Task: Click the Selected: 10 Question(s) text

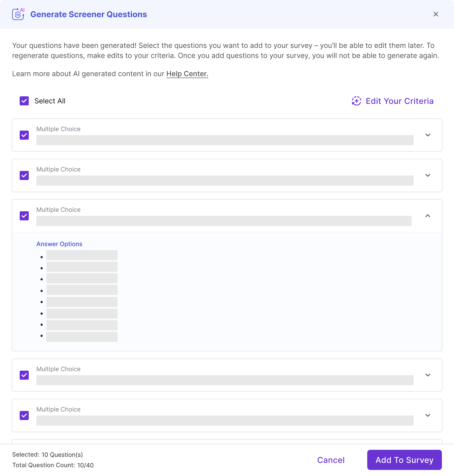Action: 47,455
